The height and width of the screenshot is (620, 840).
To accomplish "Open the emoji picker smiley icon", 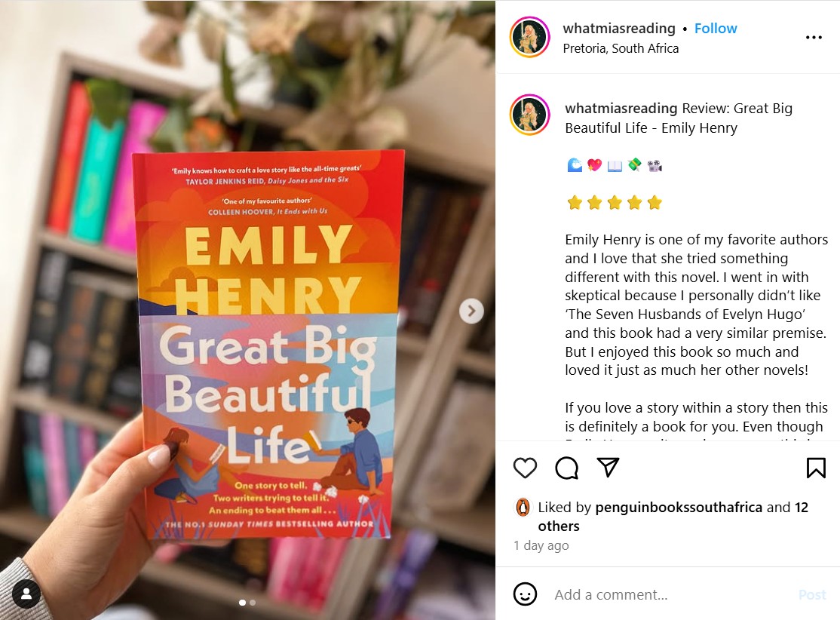I will point(525,594).
